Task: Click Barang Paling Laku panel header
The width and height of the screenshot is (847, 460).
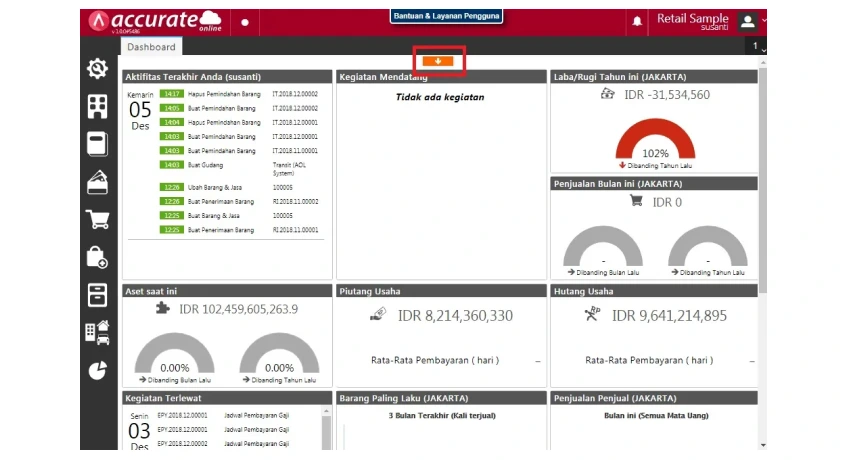Action: [x=441, y=398]
